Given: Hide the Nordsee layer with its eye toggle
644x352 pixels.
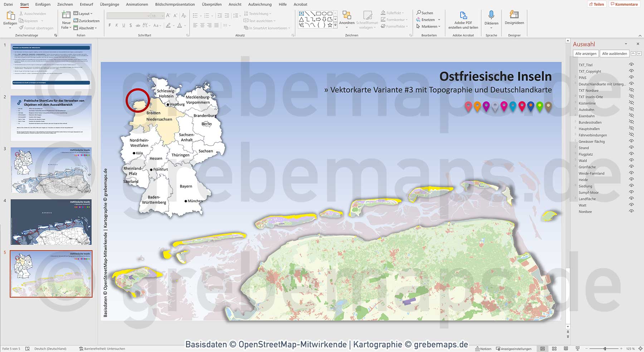Looking at the screenshot, I should [631, 212].
